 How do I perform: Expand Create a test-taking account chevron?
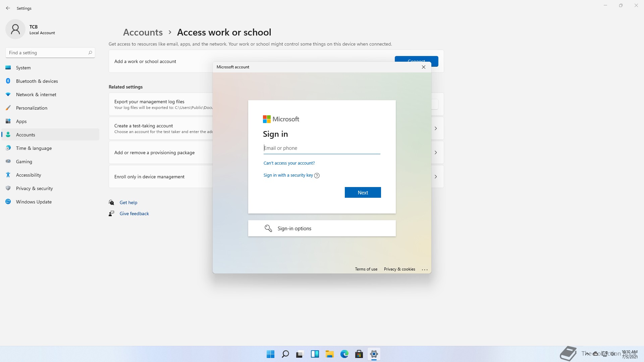(436, 128)
